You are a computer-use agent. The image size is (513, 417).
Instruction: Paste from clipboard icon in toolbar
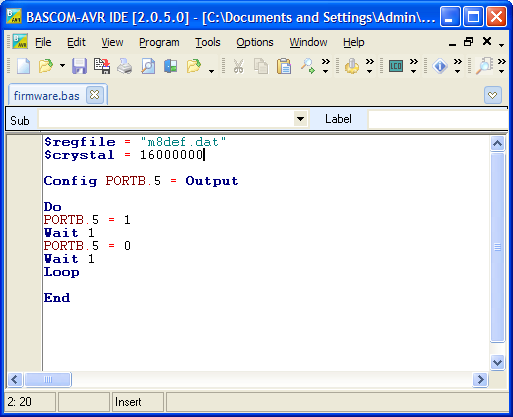click(284, 66)
